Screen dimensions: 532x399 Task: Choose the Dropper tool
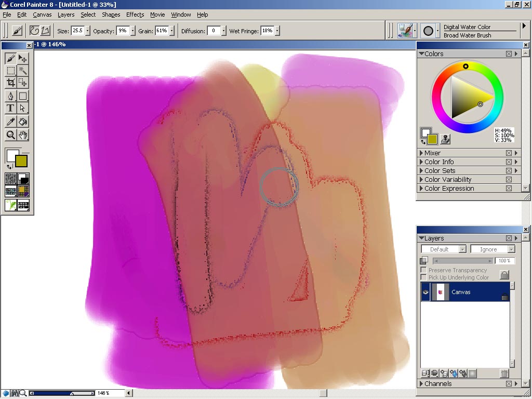[10, 122]
